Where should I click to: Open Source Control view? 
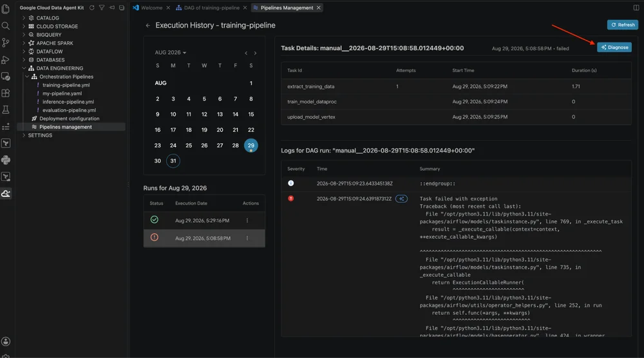coord(6,42)
